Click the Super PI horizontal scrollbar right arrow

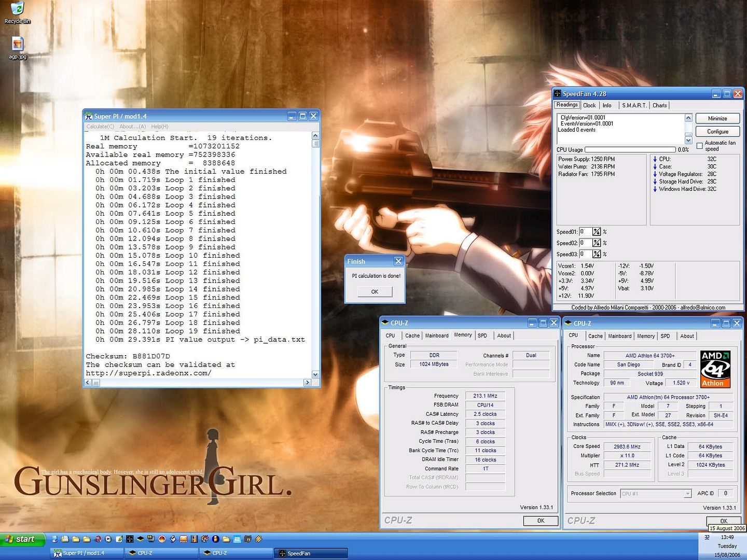coord(307,383)
